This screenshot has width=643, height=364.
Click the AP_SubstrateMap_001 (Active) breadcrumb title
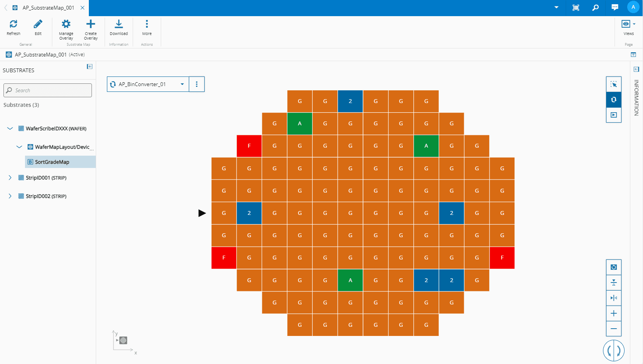50,55
